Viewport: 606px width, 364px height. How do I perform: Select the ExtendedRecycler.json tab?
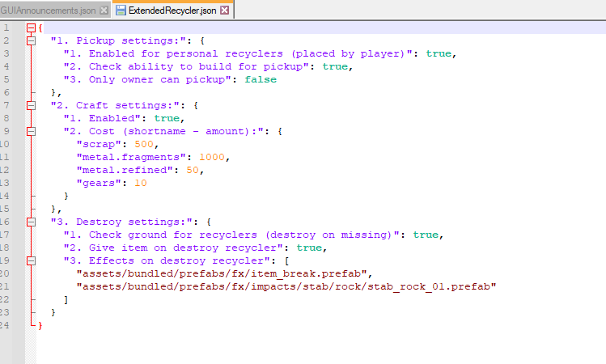tap(172, 11)
